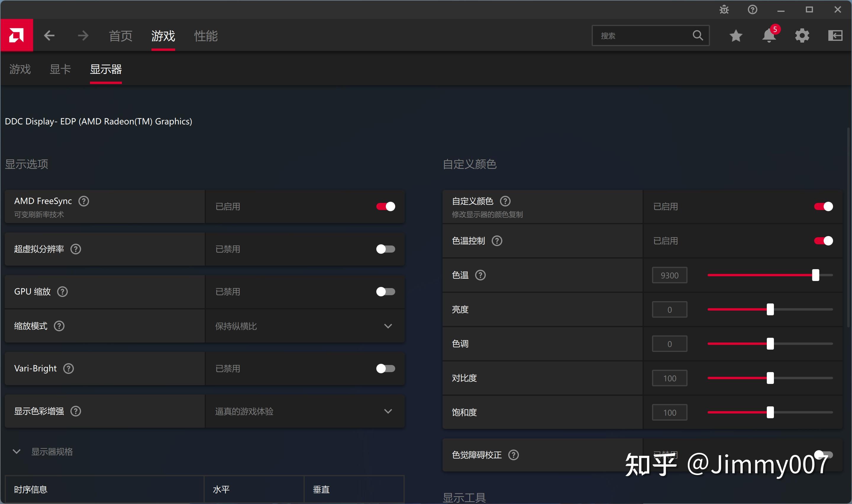
Task: Open the notifications bell
Action: 769,36
